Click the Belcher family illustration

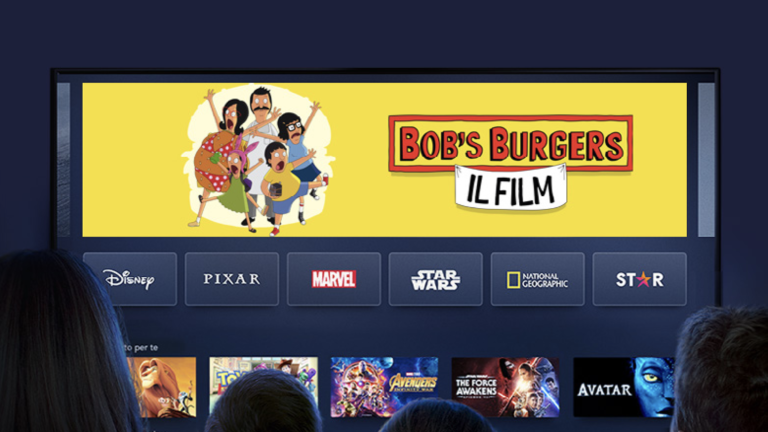point(258,159)
